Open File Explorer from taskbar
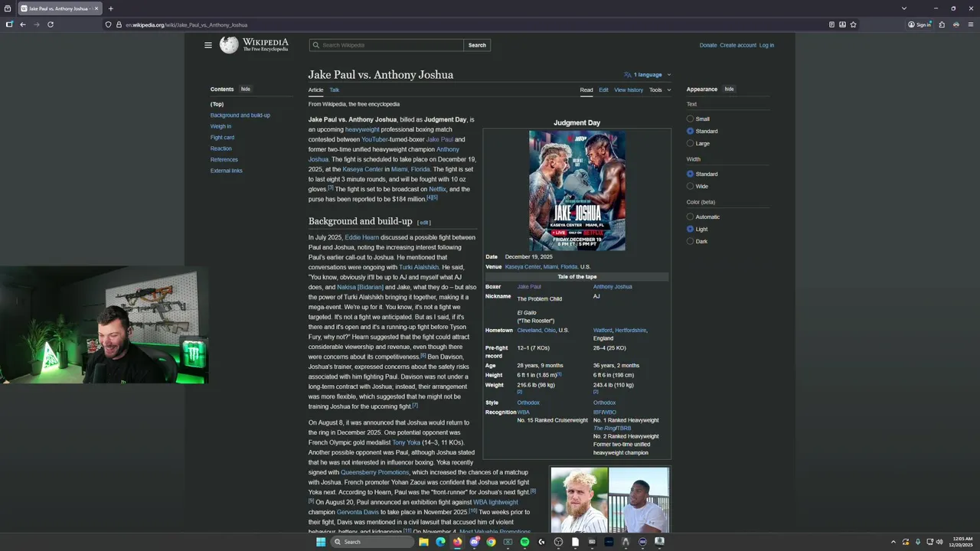This screenshot has height=551, width=980. [423, 542]
